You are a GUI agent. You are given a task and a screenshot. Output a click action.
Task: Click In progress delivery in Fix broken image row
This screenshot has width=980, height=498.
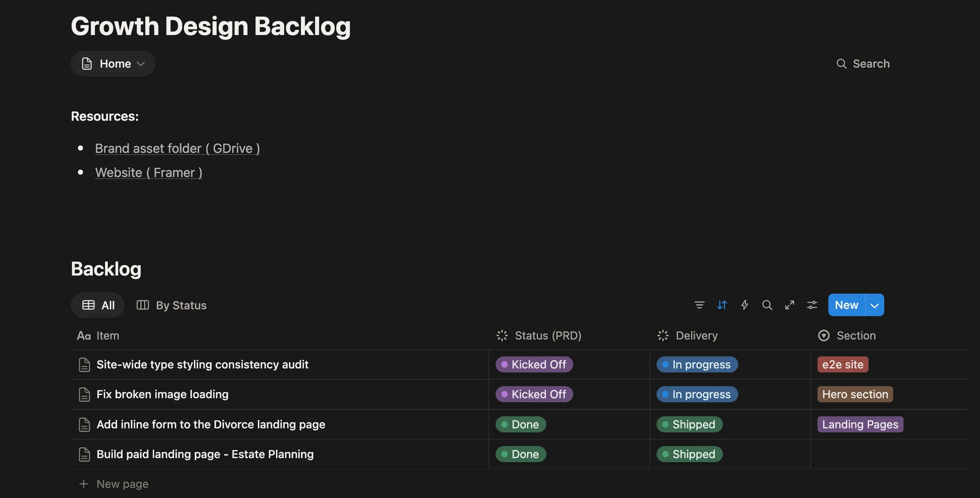click(x=697, y=394)
